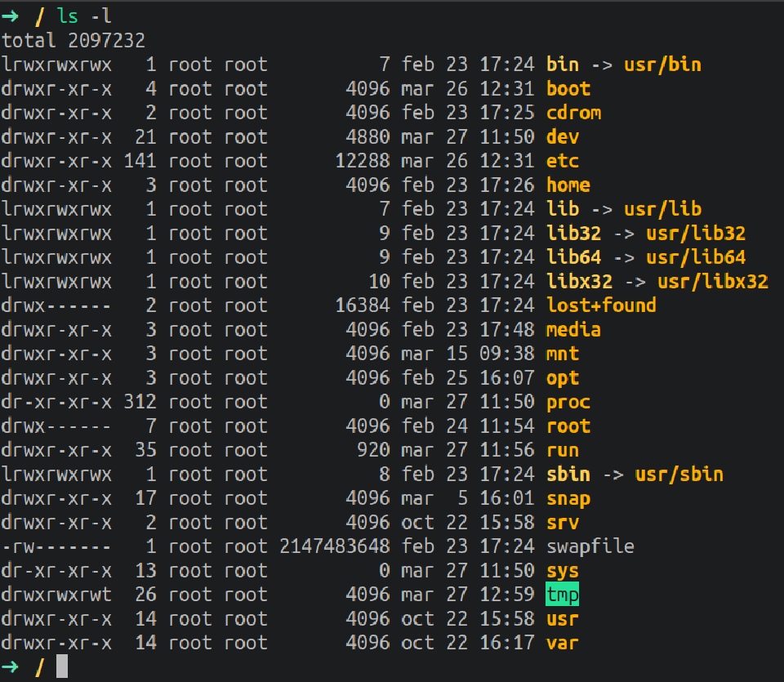Click the snap directory name
This screenshot has width=784, height=682.
click(x=568, y=498)
